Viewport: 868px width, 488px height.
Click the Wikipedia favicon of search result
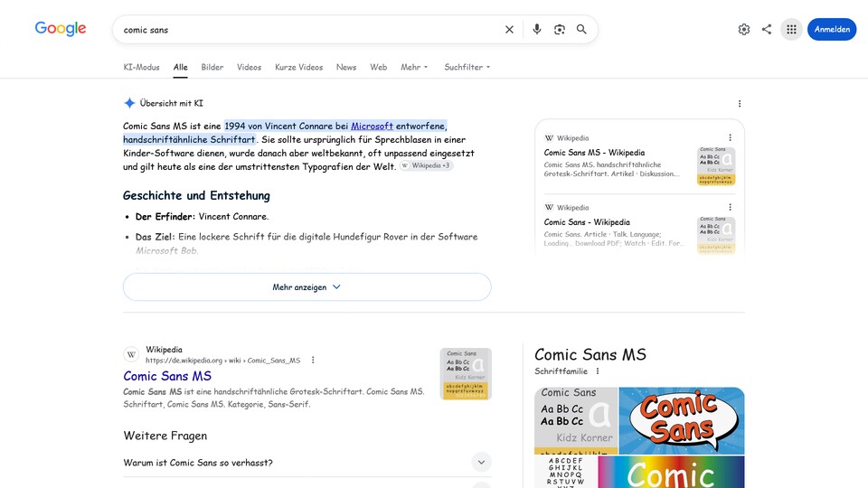131,354
